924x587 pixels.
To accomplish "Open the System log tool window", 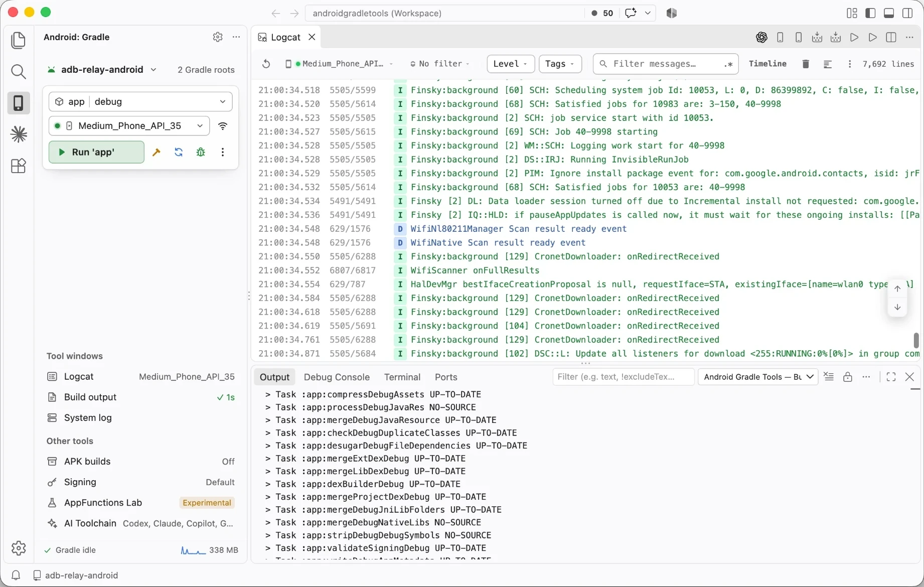I will tap(140, 418).
